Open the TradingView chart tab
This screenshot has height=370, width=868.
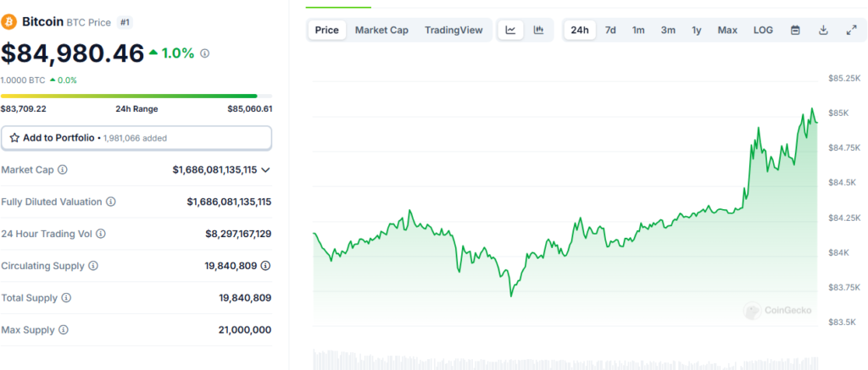click(x=454, y=30)
